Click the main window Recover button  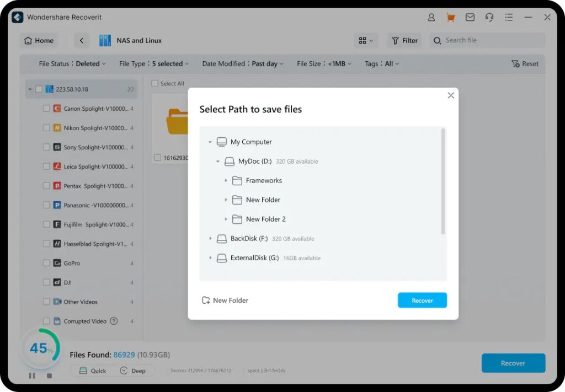(513, 363)
